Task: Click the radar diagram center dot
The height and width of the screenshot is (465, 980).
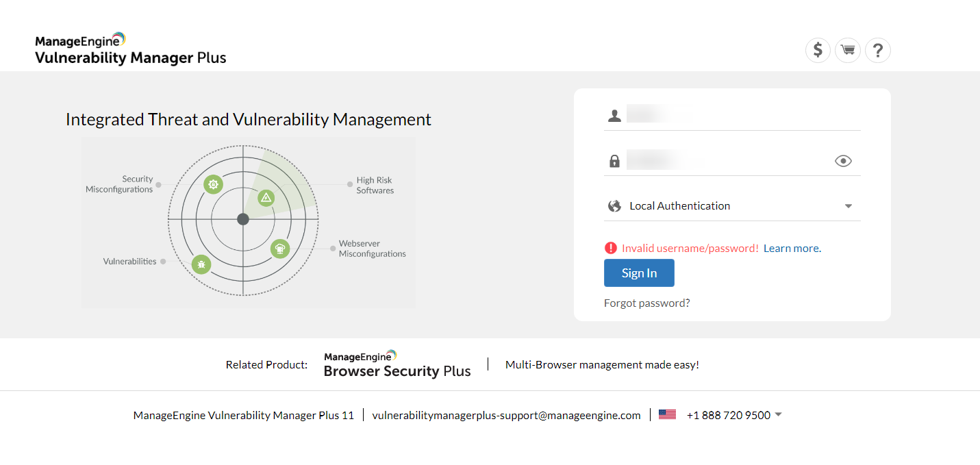Action: pyautogui.click(x=243, y=219)
